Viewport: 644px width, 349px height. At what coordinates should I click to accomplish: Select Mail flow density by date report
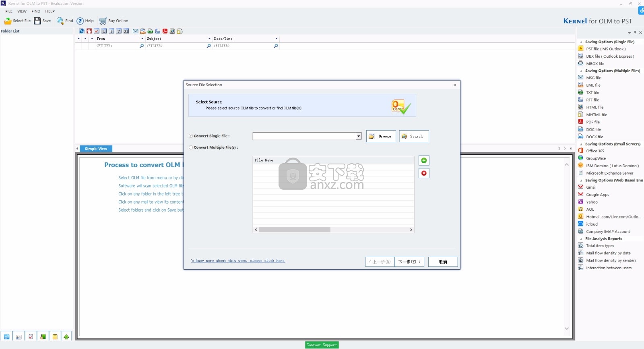(604, 253)
